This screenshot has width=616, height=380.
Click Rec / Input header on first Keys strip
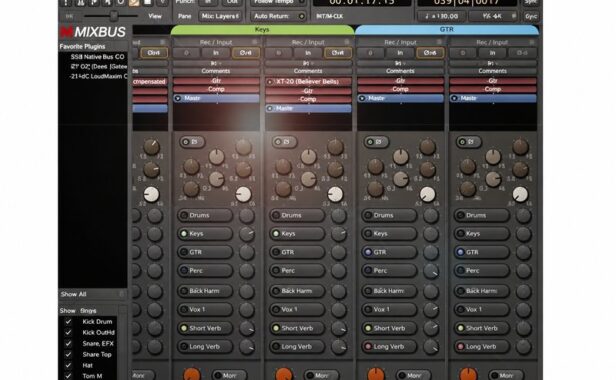click(x=216, y=42)
